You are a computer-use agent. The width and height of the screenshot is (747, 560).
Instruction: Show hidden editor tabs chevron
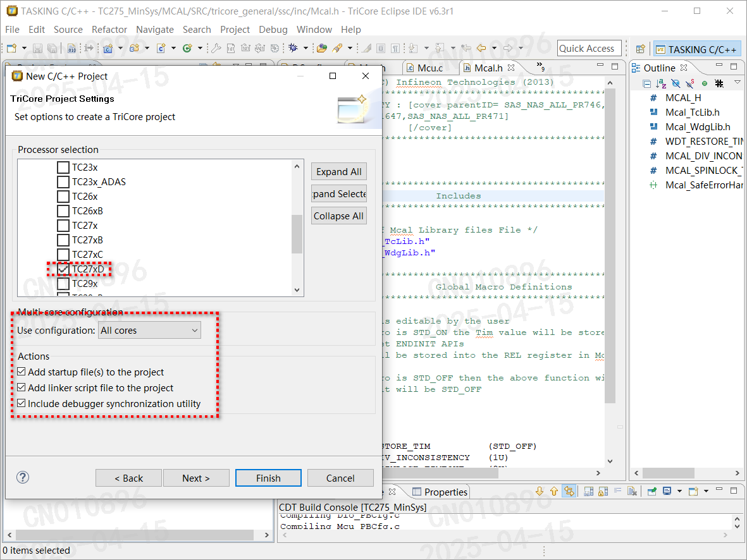(540, 66)
